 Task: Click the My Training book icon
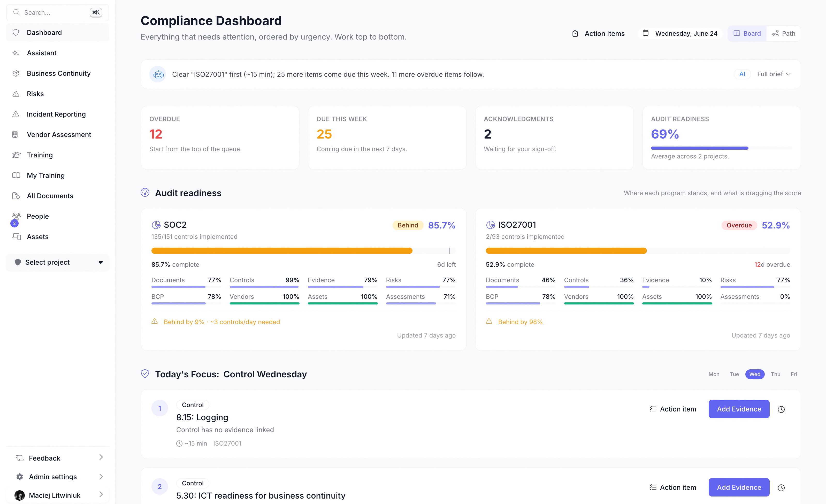point(16,175)
